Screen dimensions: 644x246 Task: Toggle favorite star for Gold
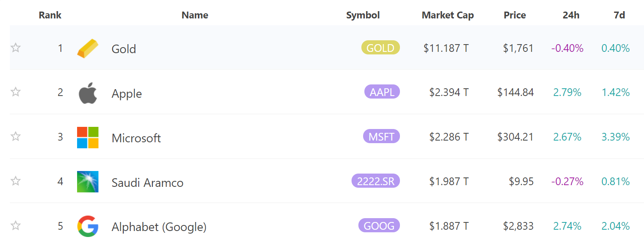(x=16, y=48)
